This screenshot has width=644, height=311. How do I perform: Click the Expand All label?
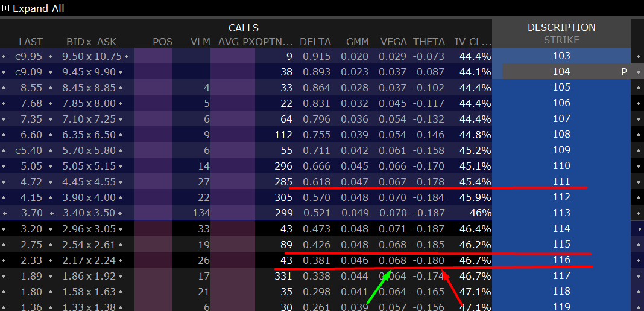pos(38,8)
